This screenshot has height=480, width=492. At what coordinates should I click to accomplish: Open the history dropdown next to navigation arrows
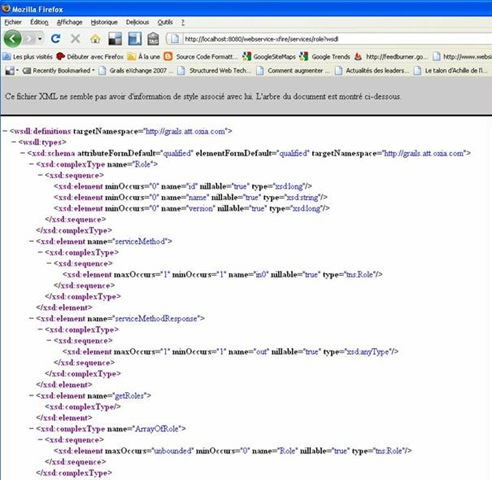tap(40, 39)
